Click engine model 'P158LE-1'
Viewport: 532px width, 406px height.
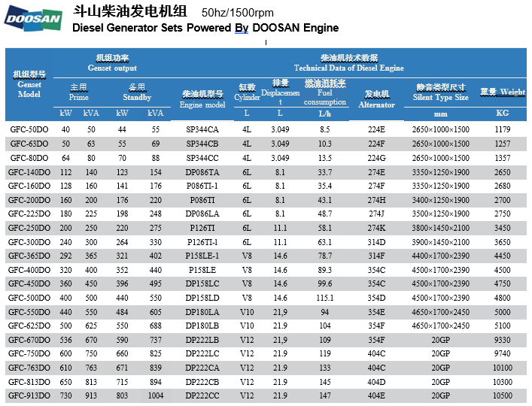coord(202,256)
